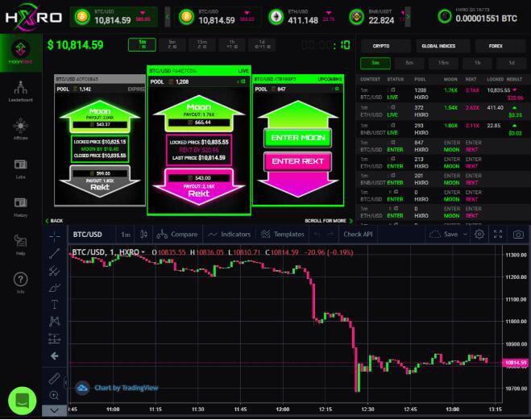Filter contest list by 1d interval

512,63
